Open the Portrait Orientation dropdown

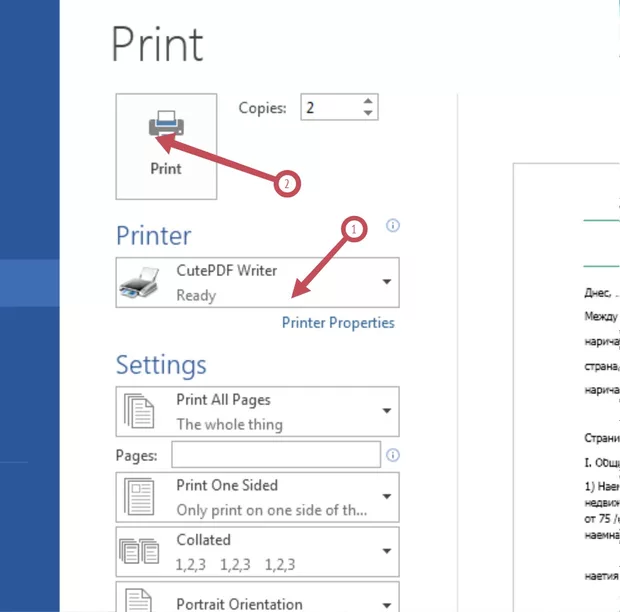[x=257, y=597]
